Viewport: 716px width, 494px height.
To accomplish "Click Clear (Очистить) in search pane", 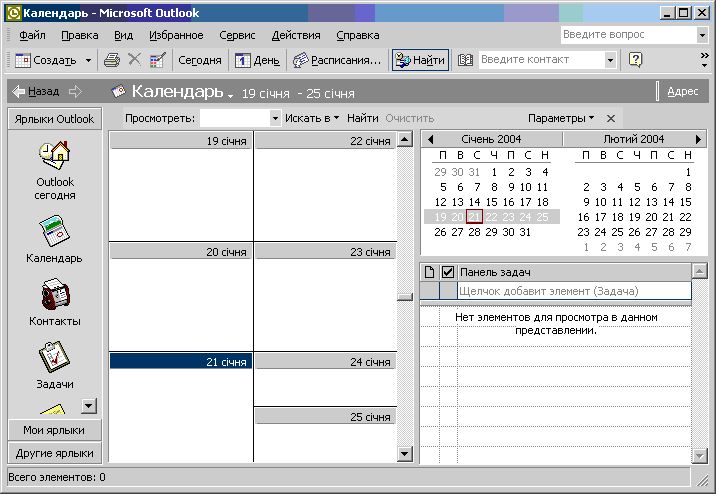I will [410, 118].
